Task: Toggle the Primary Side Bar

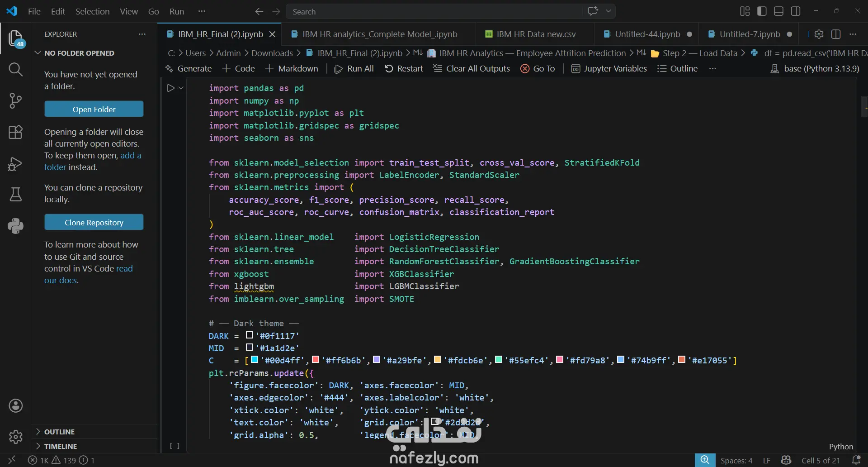Action: point(762,11)
